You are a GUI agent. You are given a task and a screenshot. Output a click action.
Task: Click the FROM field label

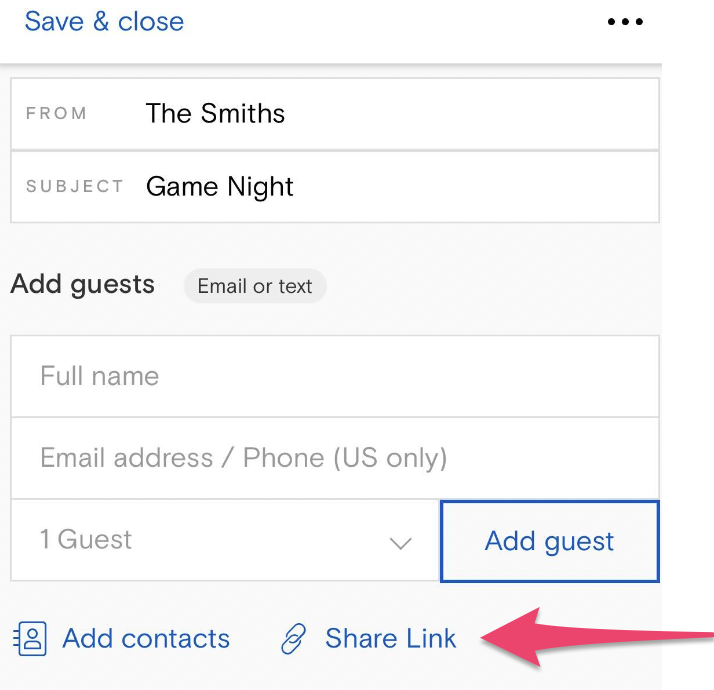[56, 113]
